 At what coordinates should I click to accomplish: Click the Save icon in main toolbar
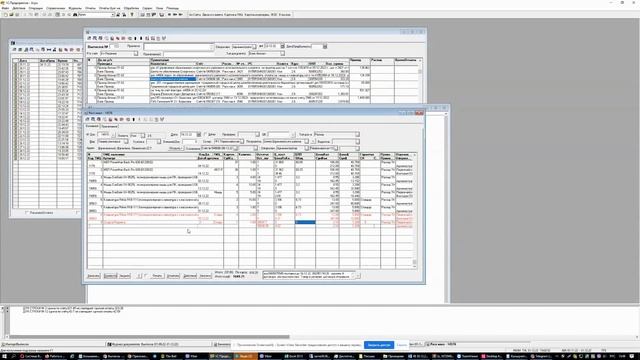16,15
